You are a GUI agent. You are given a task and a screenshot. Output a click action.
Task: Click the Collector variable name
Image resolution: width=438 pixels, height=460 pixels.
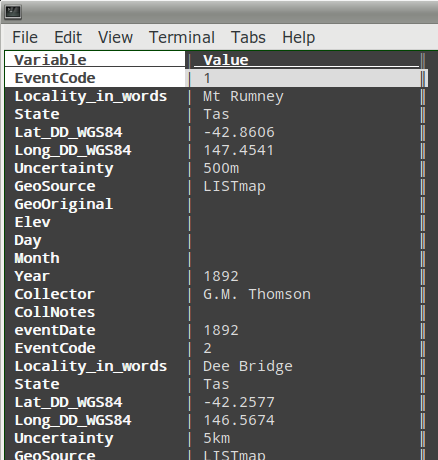click(55, 294)
